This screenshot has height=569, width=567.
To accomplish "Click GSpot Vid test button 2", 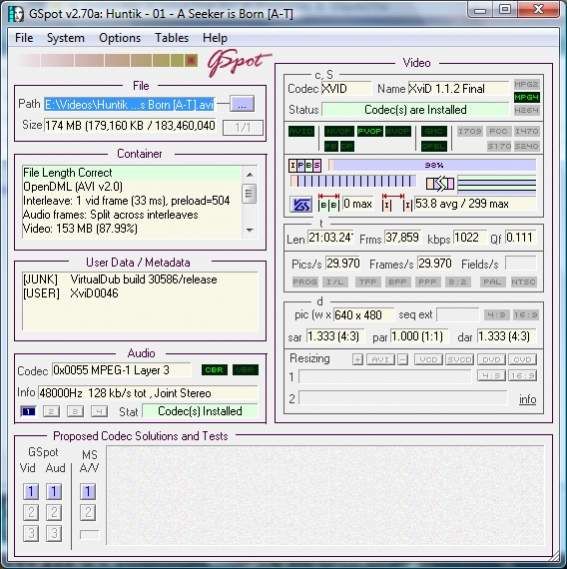I will [30, 512].
